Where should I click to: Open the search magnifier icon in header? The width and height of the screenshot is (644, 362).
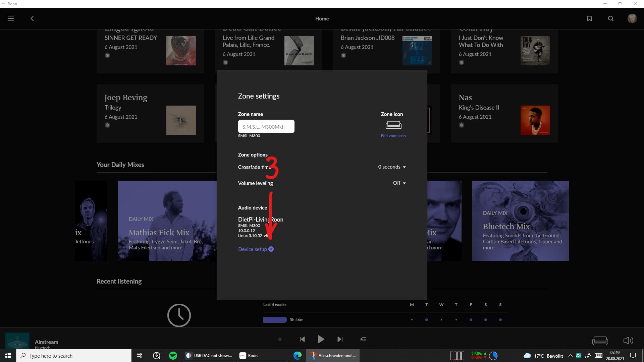(x=611, y=18)
